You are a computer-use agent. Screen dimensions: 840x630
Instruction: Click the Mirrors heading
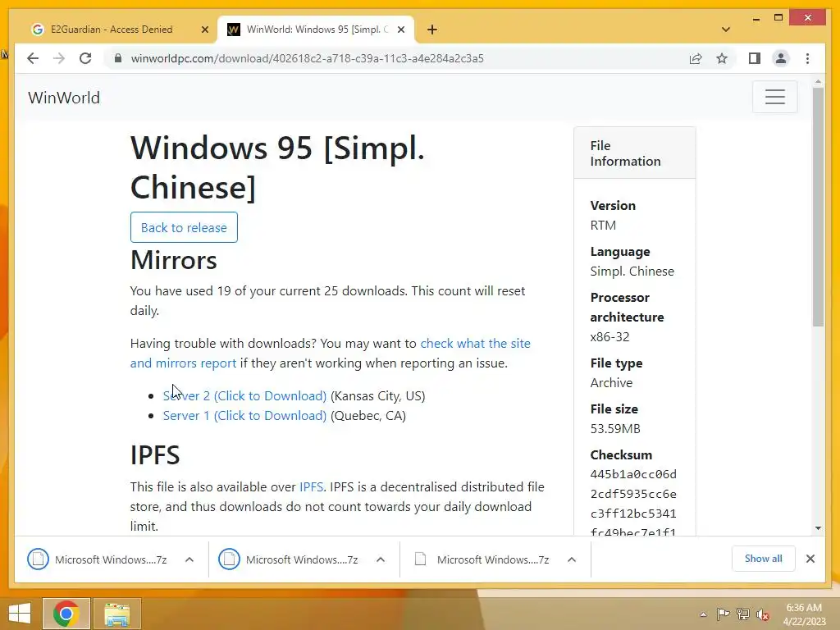[174, 260]
